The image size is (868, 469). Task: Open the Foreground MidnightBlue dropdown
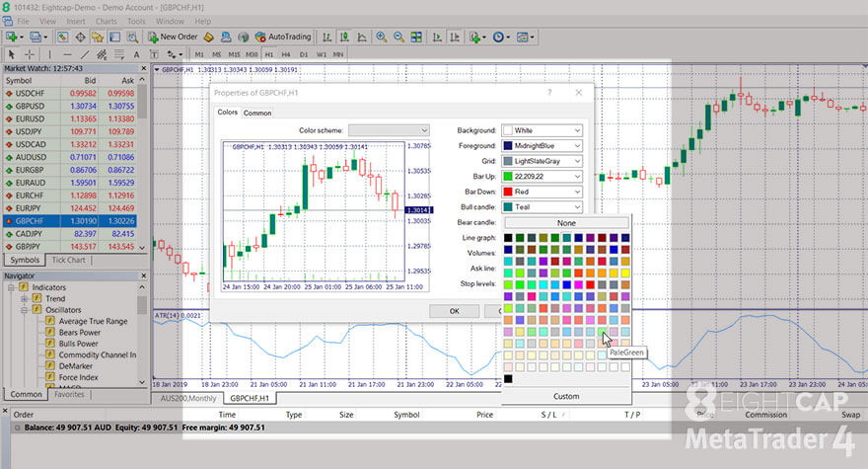[542, 146]
